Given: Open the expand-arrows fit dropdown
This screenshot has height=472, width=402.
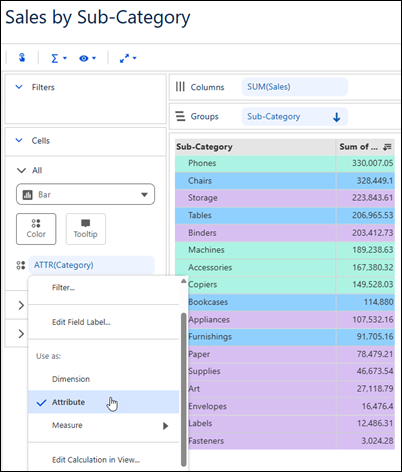Looking at the screenshot, I should click(x=128, y=58).
